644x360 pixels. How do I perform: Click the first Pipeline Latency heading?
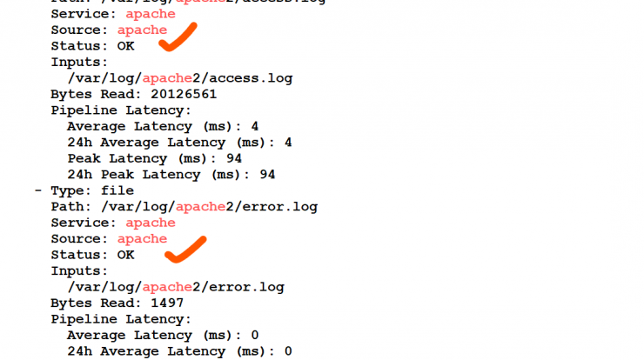(x=121, y=110)
